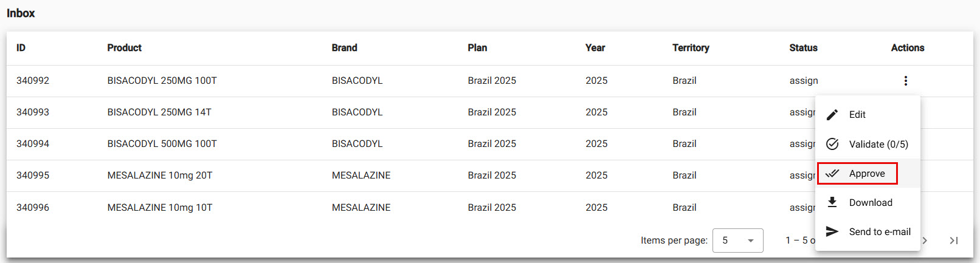Click the Territory column header

691,48
